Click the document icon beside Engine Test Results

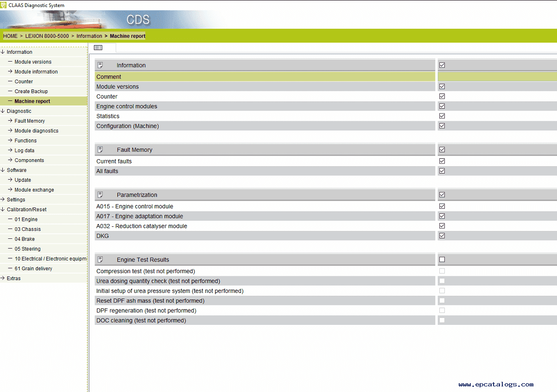[100, 259]
